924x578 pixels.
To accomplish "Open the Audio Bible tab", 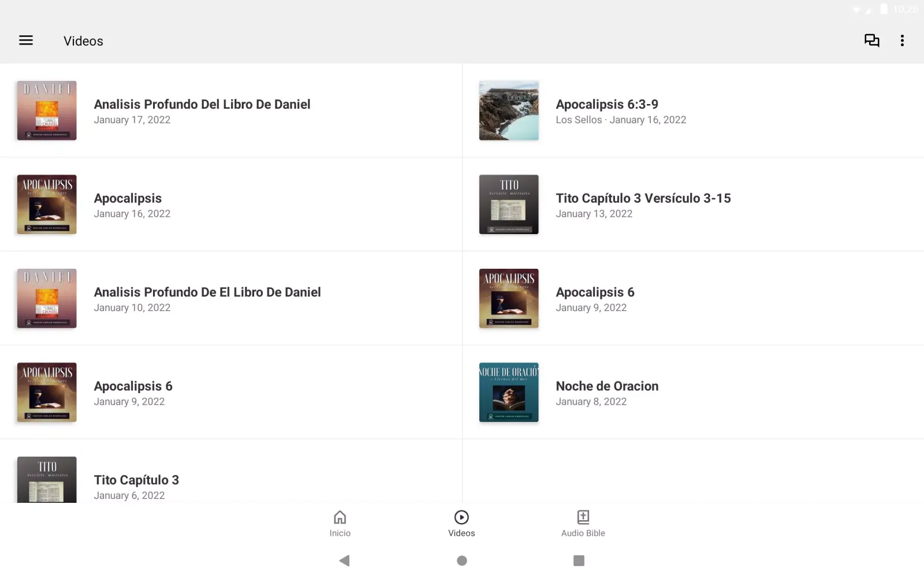I will point(583,524).
